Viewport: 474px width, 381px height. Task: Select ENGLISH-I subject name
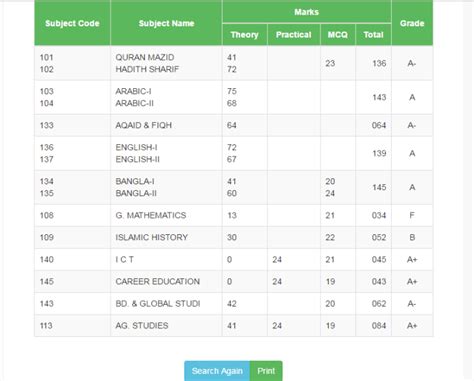coord(136,147)
